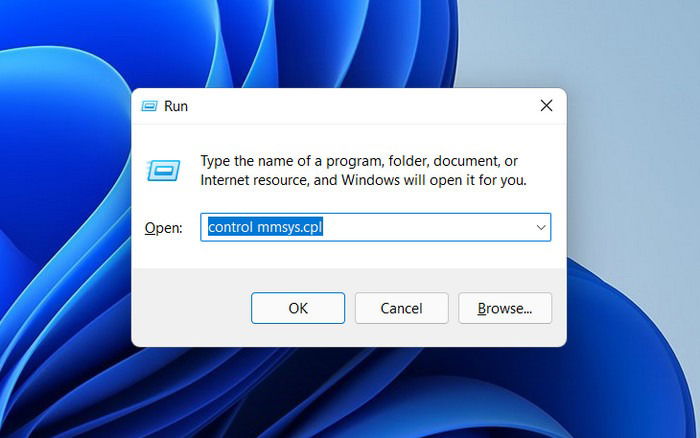Click the word 'control' in the field
The width and height of the screenshot is (700, 438).
coord(231,227)
